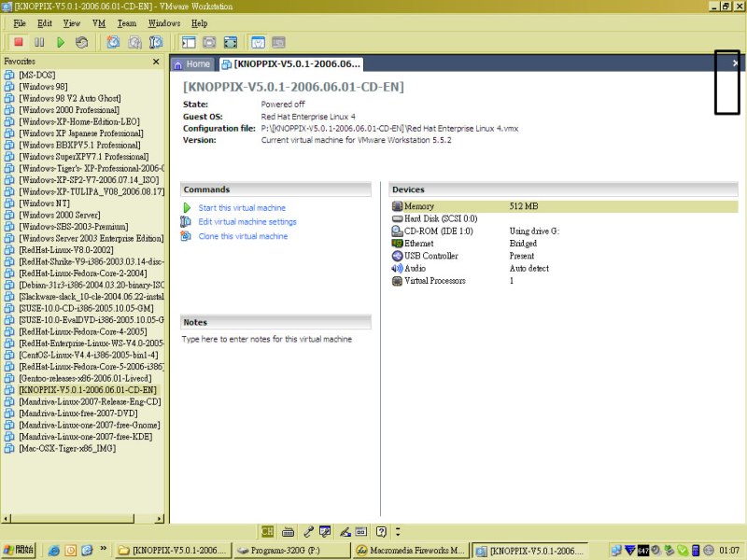Screen dimensions: 747x560
Task: Click the Favorites scrollbar right arrow
Action: point(159,518)
